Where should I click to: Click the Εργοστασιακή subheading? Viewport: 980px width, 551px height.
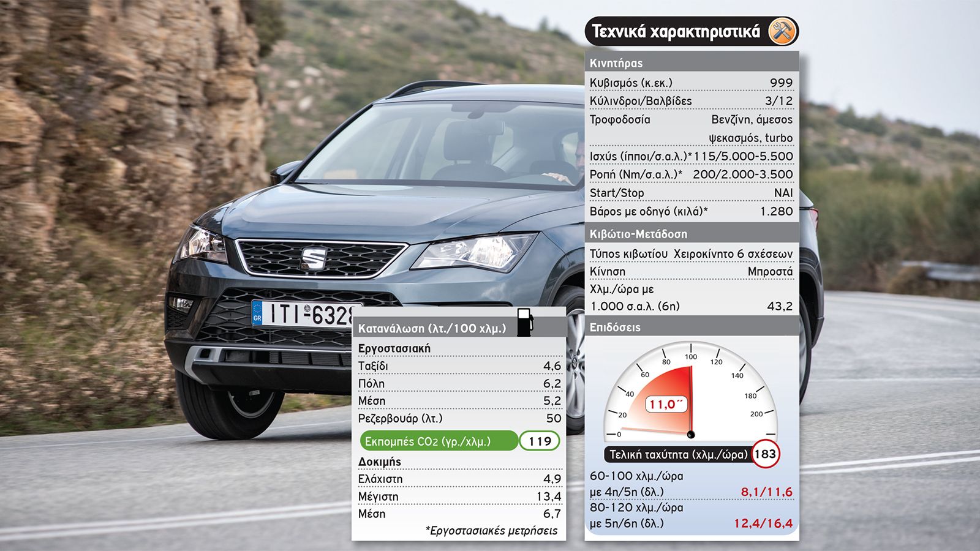coord(394,348)
